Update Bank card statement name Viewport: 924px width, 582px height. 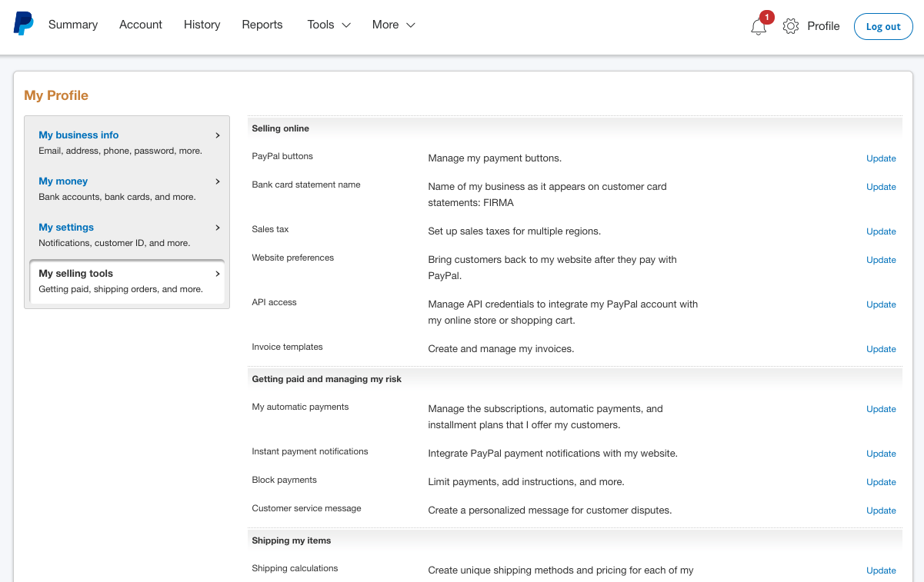[881, 187]
